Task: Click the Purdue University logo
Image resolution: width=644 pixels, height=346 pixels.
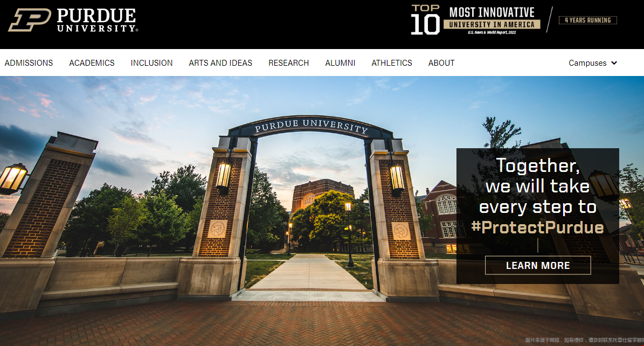Action: click(73, 20)
